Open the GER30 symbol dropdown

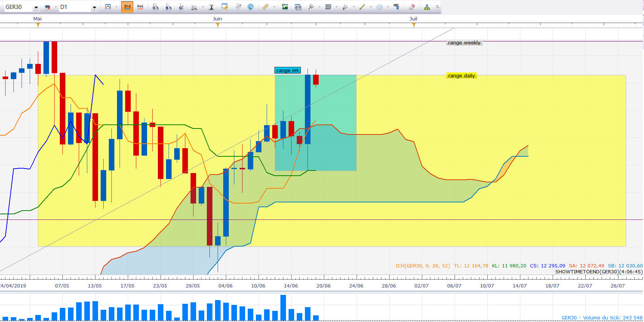click(36, 7)
